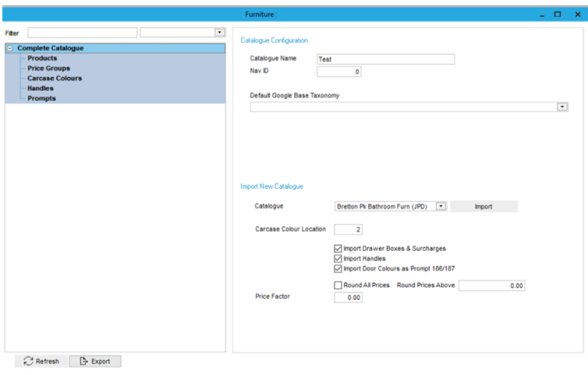Open Carcase Colours in the tree
This screenshot has width=588, height=375.
click(54, 78)
